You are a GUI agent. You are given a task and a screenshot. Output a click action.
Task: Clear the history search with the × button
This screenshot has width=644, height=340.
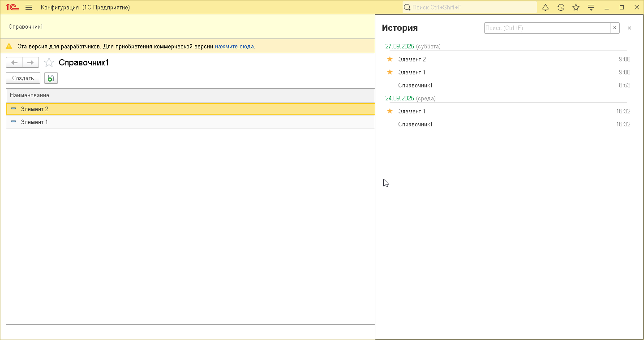point(614,28)
